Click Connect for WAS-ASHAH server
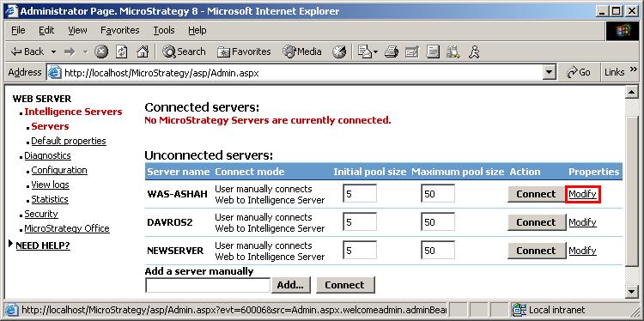This screenshot has height=321, width=644. 536,194
